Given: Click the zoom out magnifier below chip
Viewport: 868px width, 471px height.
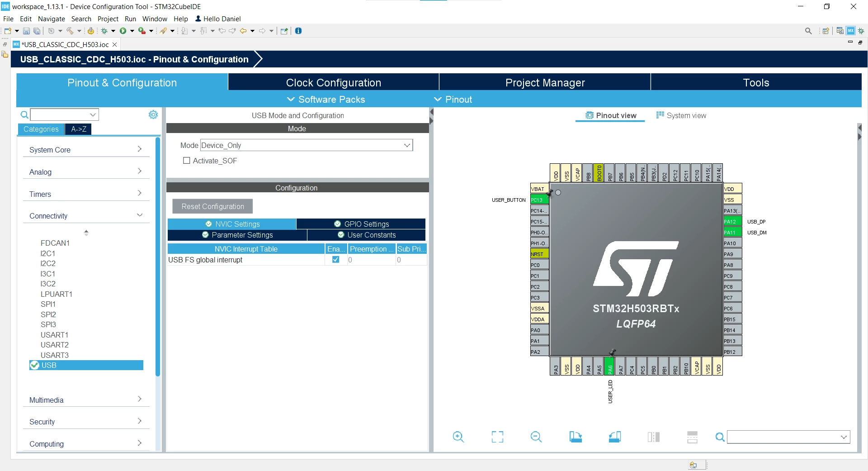Looking at the screenshot, I should (536, 437).
